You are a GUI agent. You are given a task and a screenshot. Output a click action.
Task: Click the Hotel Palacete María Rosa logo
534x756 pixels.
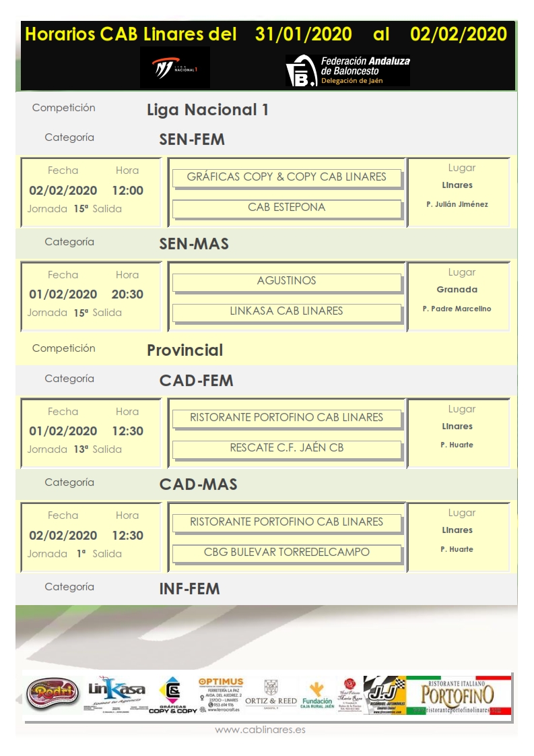pyautogui.click(x=349, y=695)
